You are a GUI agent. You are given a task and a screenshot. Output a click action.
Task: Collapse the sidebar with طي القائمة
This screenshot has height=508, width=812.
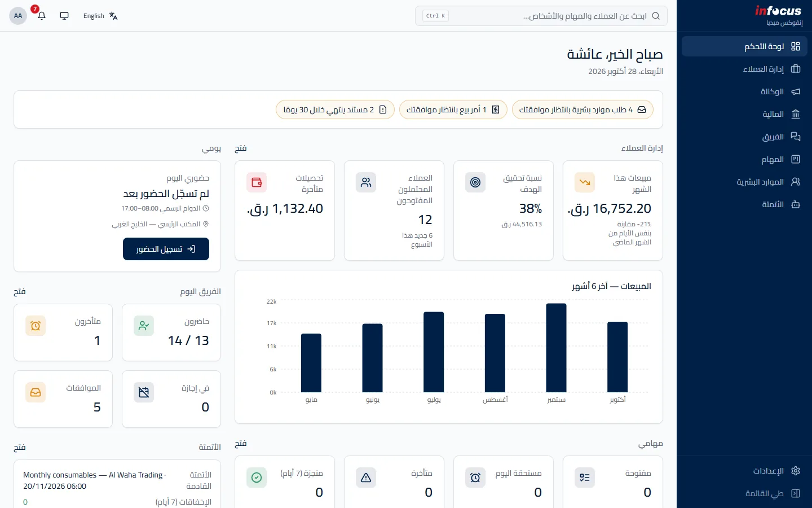click(744, 493)
